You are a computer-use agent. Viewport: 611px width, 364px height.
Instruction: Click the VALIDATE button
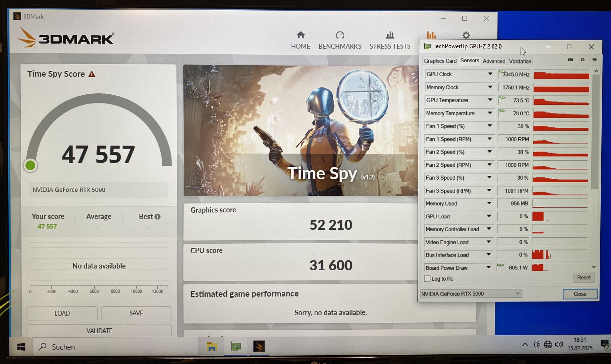click(x=99, y=331)
